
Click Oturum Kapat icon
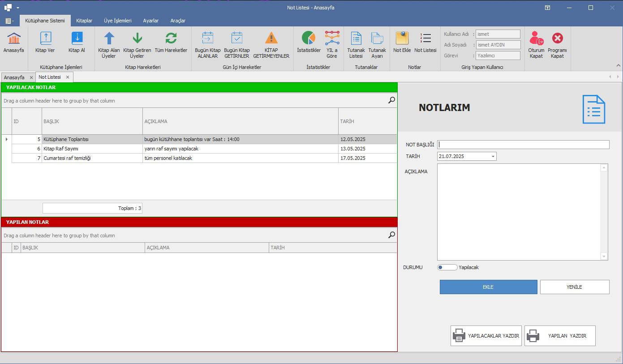(x=536, y=39)
